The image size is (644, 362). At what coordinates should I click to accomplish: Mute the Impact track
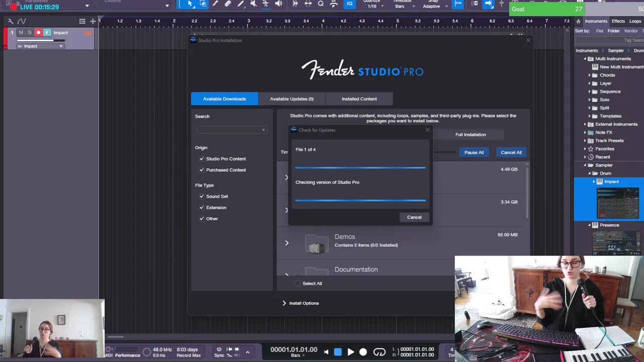point(21,33)
